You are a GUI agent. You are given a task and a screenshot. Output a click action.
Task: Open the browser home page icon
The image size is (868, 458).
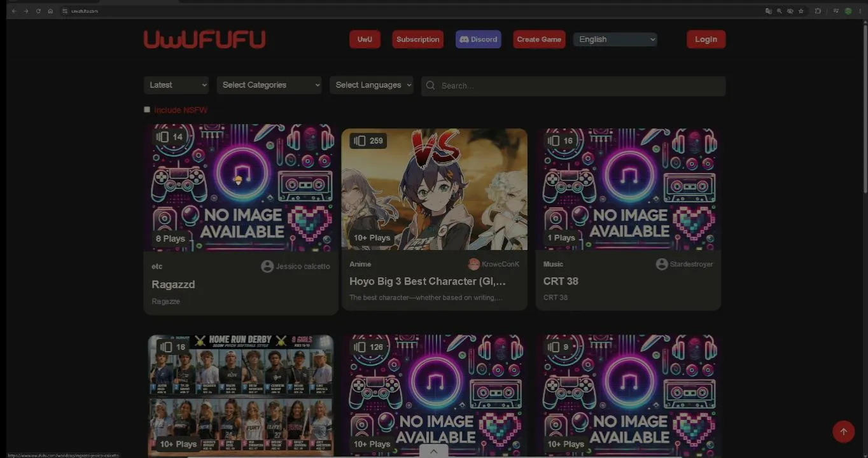point(50,11)
